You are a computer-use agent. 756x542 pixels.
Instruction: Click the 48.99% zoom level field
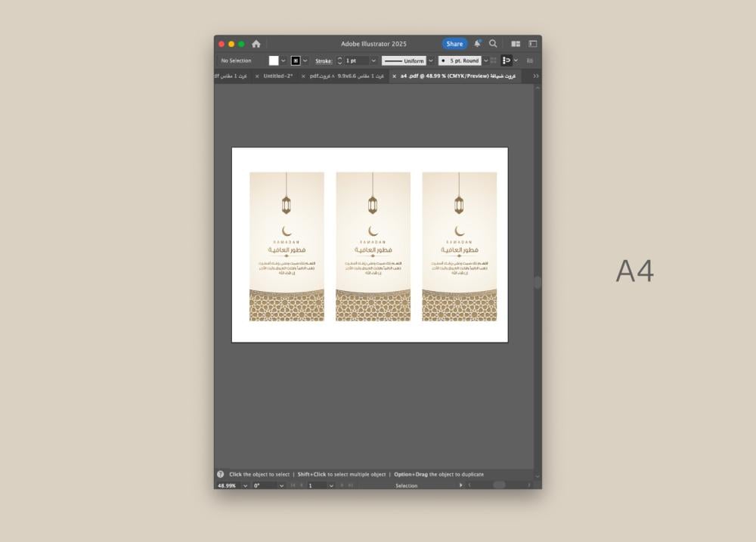tap(228, 485)
